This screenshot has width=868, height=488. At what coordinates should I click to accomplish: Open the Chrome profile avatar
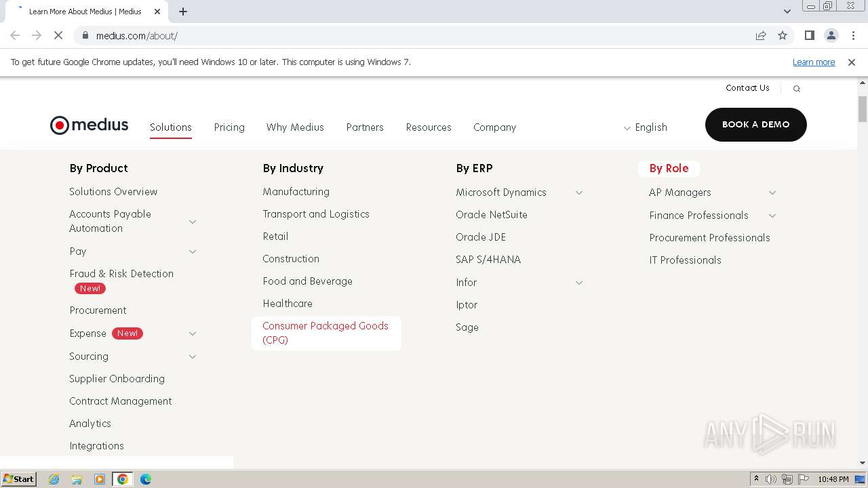coord(831,35)
